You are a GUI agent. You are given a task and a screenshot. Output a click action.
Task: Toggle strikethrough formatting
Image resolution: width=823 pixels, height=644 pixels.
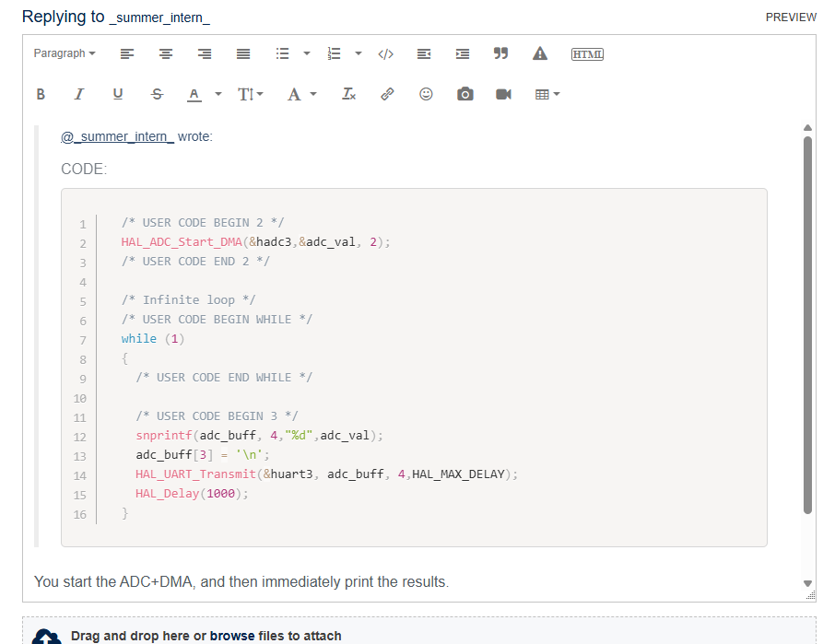point(157,93)
